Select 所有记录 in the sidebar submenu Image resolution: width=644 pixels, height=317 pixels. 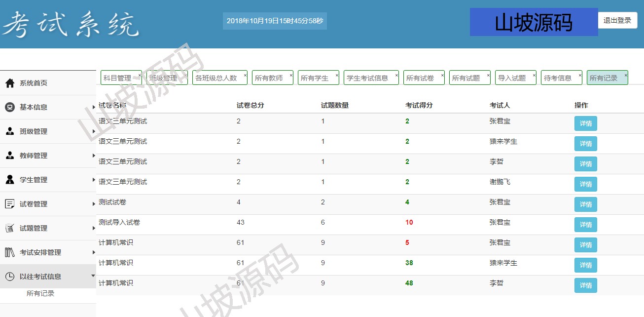pyautogui.click(x=40, y=293)
